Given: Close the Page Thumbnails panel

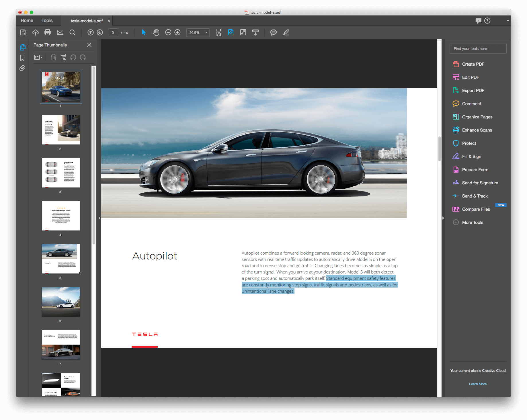Looking at the screenshot, I should click(x=89, y=45).
